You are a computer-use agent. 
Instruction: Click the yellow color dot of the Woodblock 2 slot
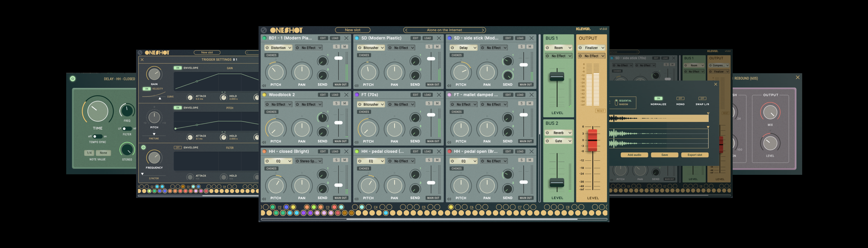pos(264,95)
